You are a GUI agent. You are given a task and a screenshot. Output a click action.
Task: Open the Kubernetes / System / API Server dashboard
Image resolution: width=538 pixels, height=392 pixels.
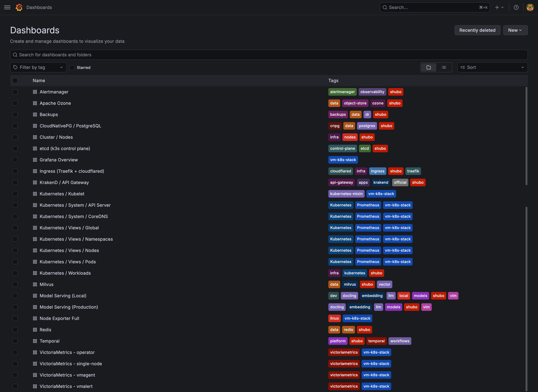pos(75,205)
